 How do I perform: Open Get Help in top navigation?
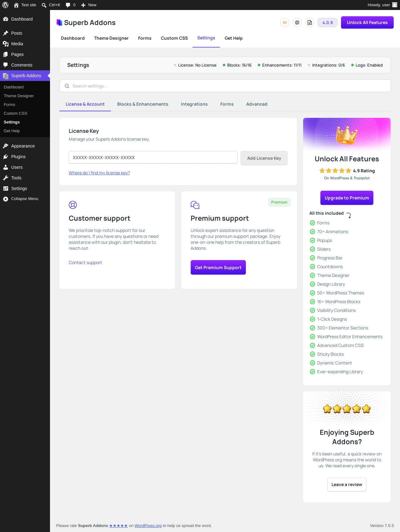click(233, 38)
